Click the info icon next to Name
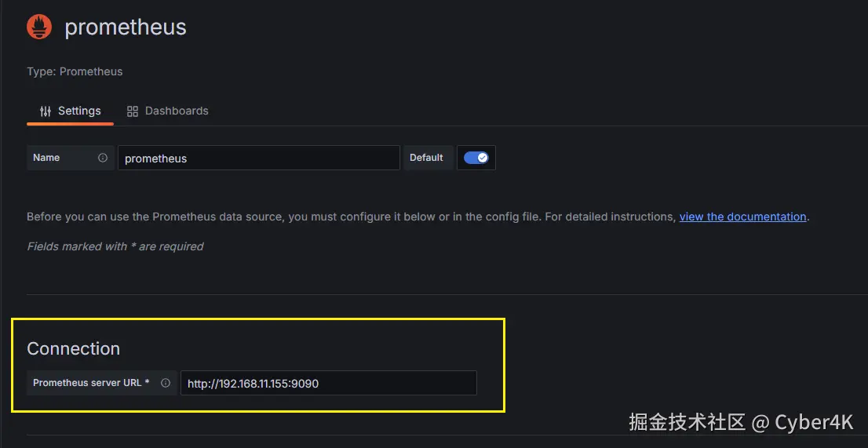The width and height of the screenshot is (868, 448). pyautogui.click(x=102, y=158)
